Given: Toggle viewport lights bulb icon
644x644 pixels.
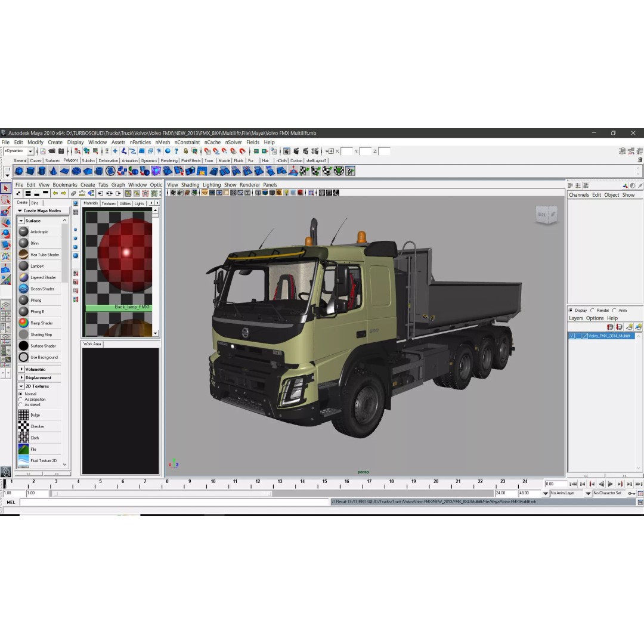Looking at the screenshot, I should [286, 193].
